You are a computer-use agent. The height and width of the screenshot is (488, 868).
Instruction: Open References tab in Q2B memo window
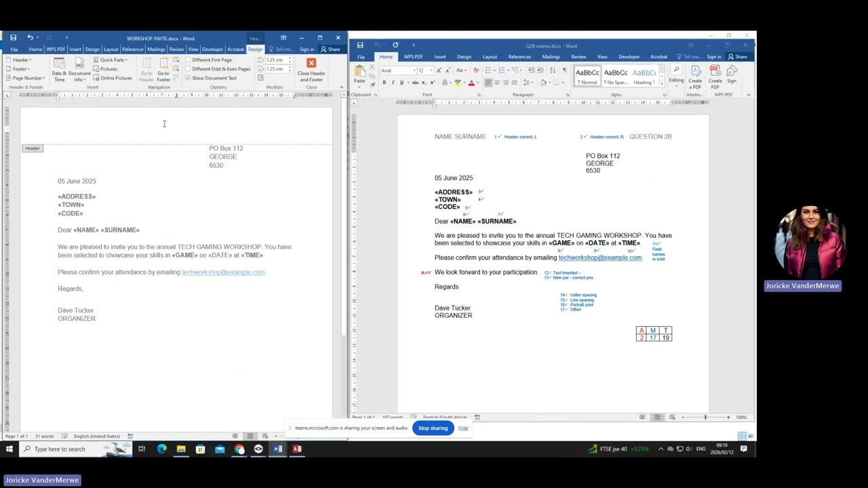coord(519,57)
